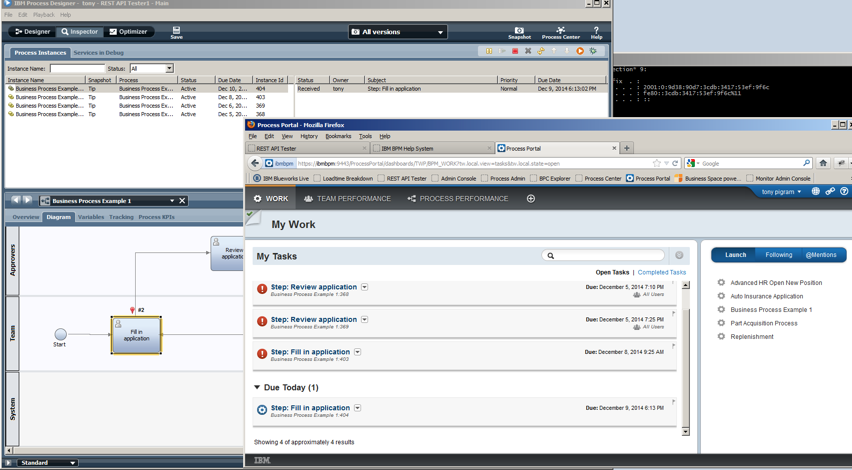Close the Business Process Example 1 diagram

(183, 201)
